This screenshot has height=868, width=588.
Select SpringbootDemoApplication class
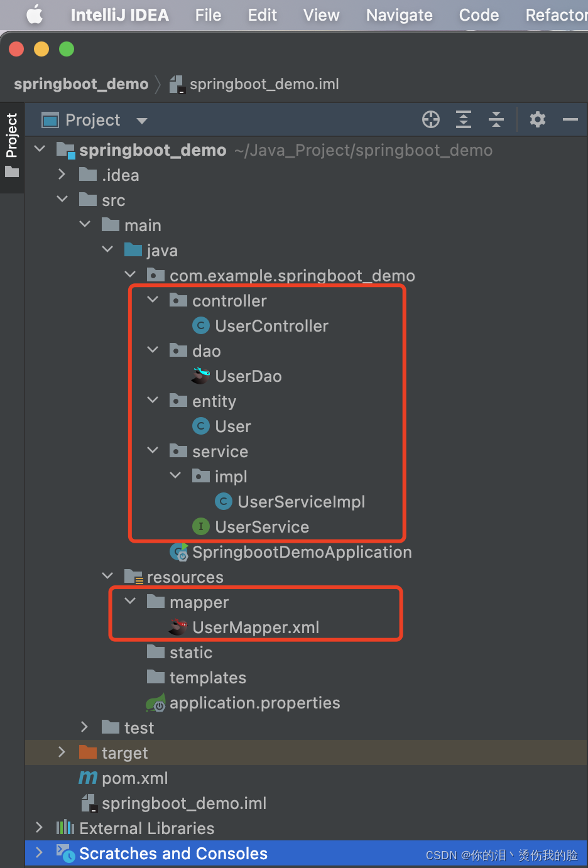(302, 552)
